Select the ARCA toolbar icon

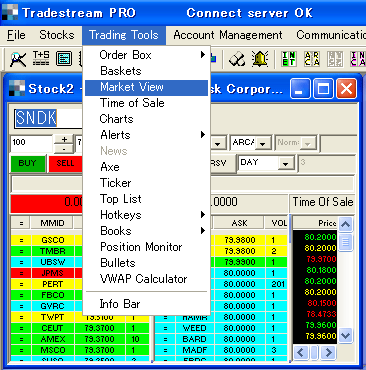point(312,59)
